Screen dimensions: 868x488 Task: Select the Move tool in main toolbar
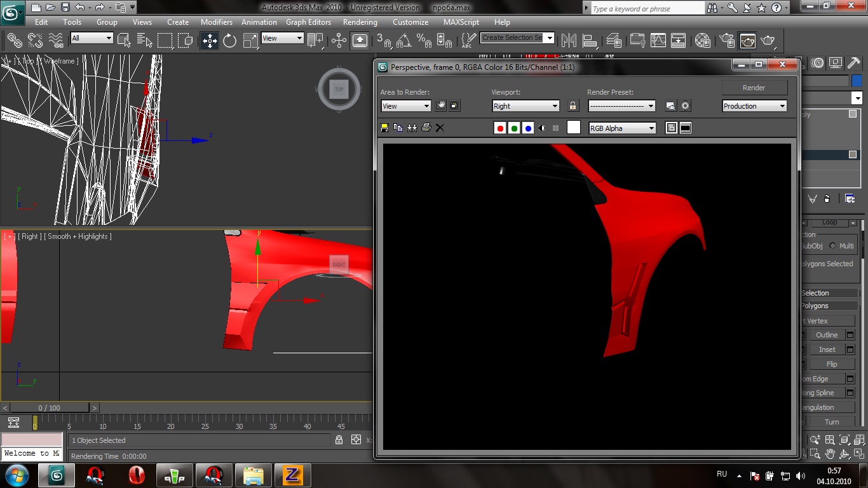click(x=209, y=41)
